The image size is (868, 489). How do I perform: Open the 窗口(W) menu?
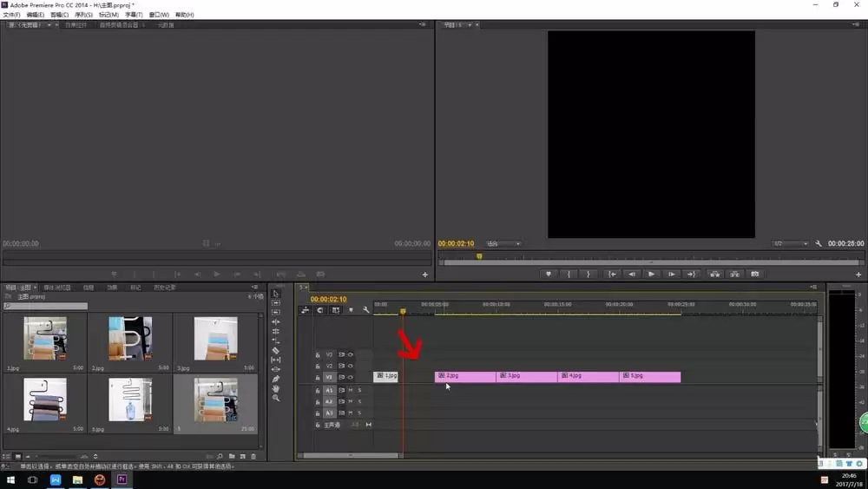pos(160,15)
